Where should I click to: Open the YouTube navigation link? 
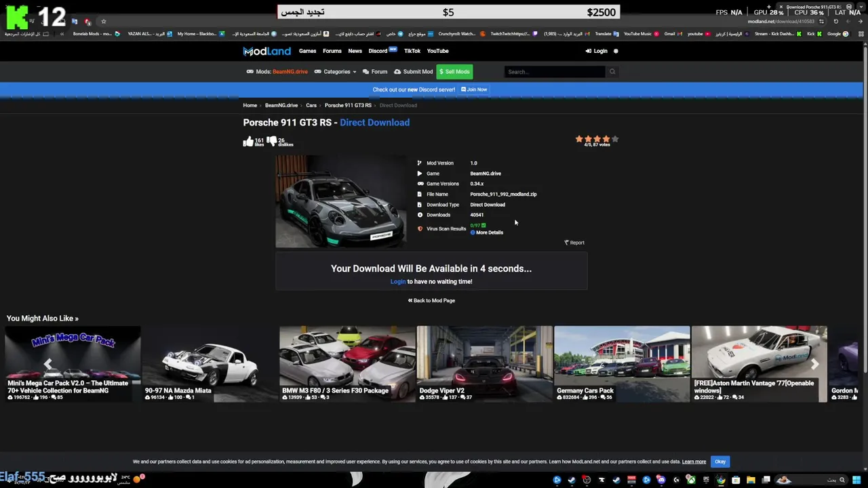[x=437, y=51]
